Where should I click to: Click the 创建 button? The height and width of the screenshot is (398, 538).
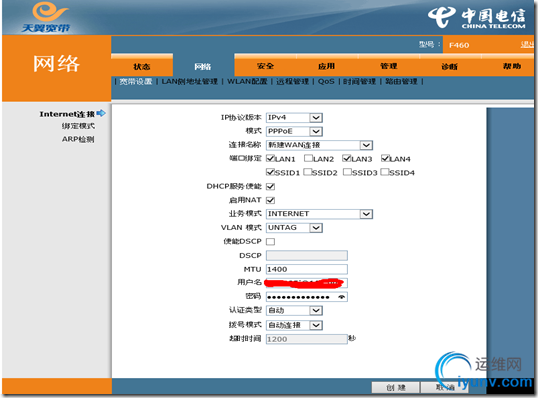point(395,387)
